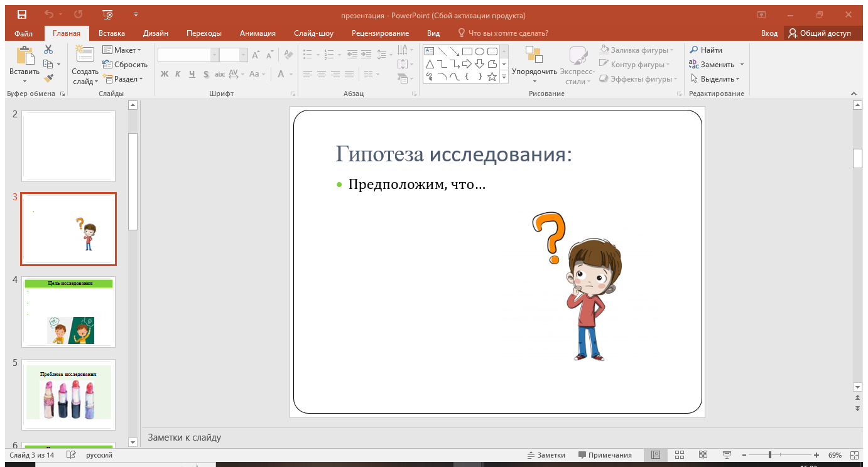Expand Создать слайд dropdown arrow

click(96, 82)
